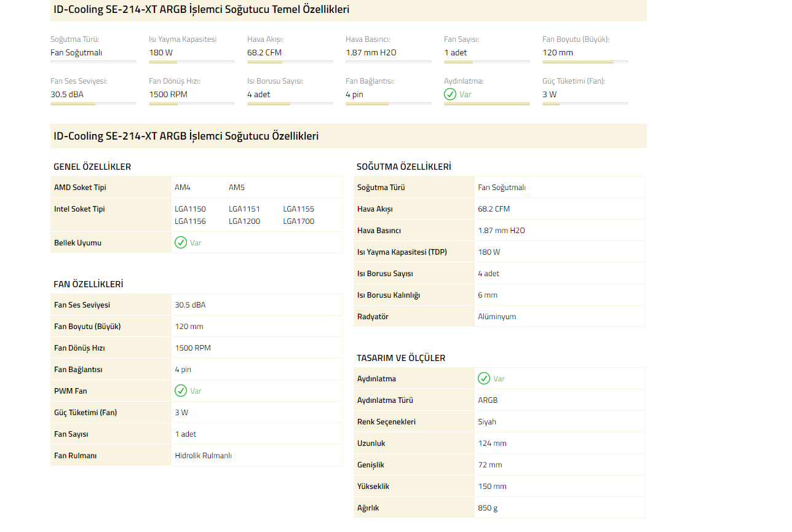Click the bar under Güç Tüketimi (Fan) summary value
Viewport: 792px width, 532px height.
coord(585,103)
